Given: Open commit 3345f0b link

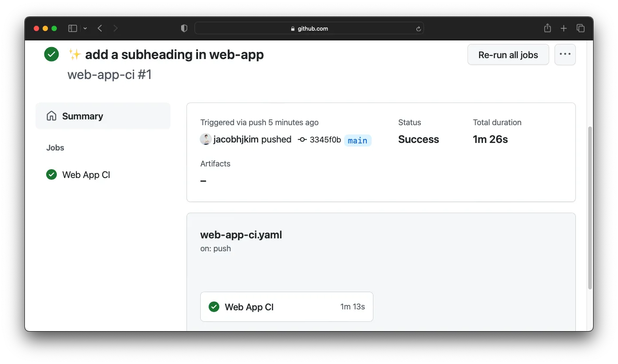Looking at the screenshot, I should pos(326,139).
